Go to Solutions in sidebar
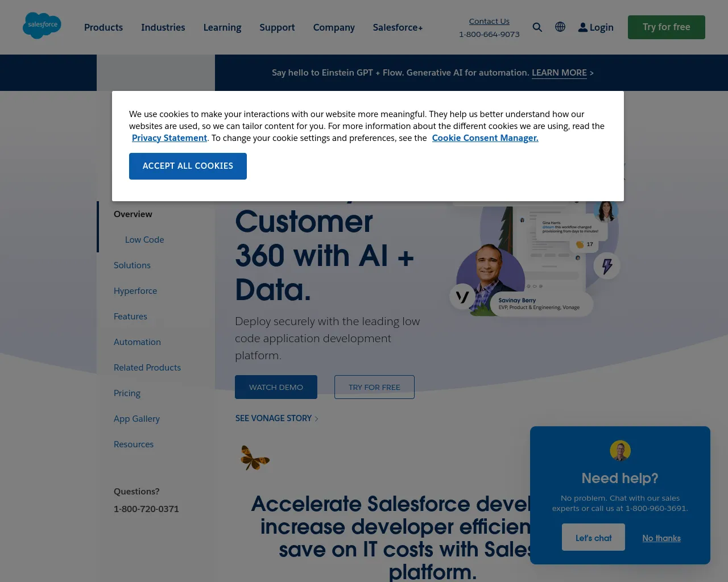This screenshot has height=582, width=728. click(132, 265)
